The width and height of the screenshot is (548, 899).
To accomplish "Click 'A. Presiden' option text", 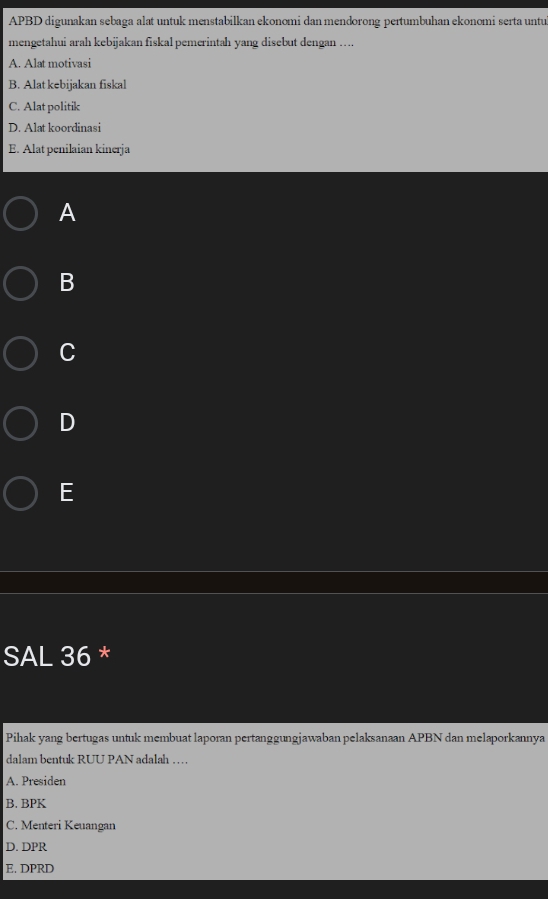I will tap(36, 781).
